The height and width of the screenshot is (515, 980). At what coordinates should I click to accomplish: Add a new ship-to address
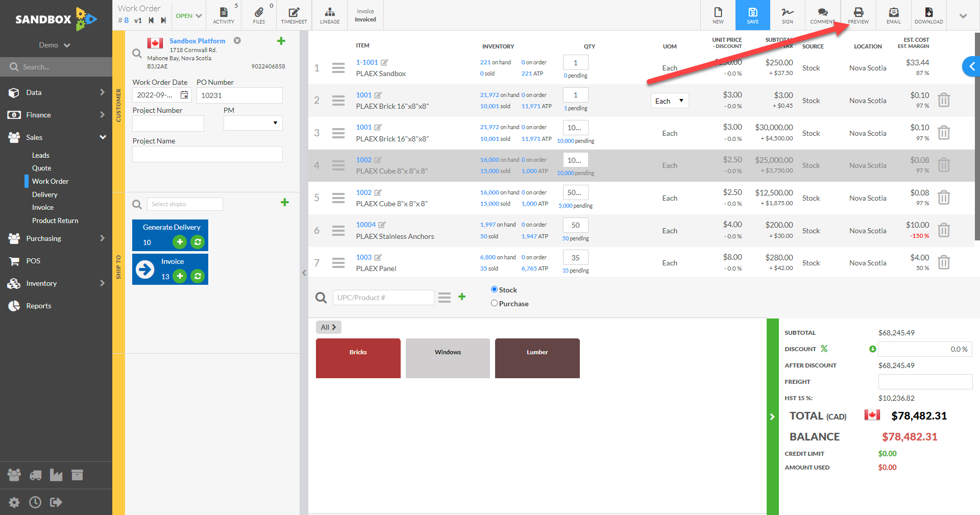(285, 202)
